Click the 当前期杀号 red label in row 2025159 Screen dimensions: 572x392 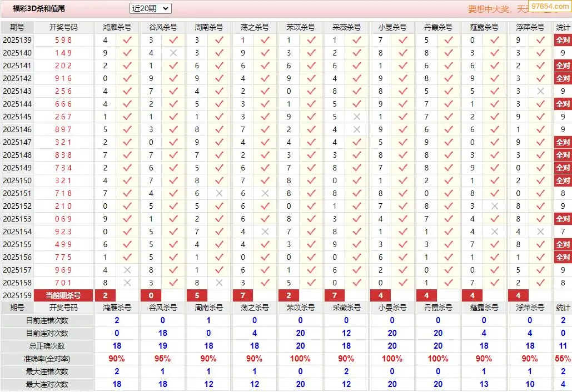(63, 295)
